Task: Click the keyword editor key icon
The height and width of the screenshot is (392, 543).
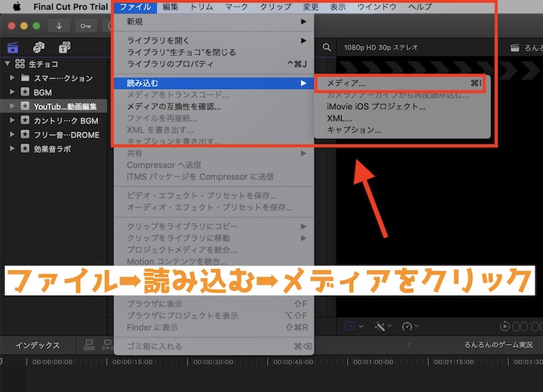Action: [x=85, y=26]
